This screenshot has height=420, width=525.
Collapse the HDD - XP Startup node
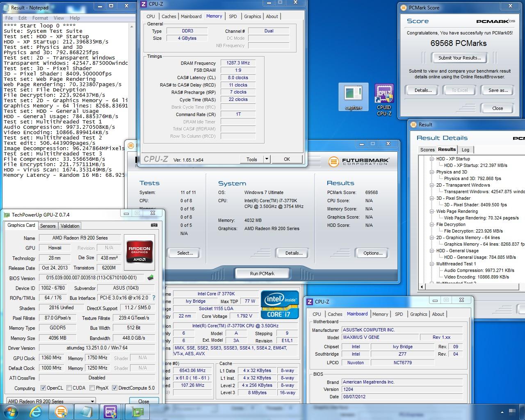tap(431, 159)
